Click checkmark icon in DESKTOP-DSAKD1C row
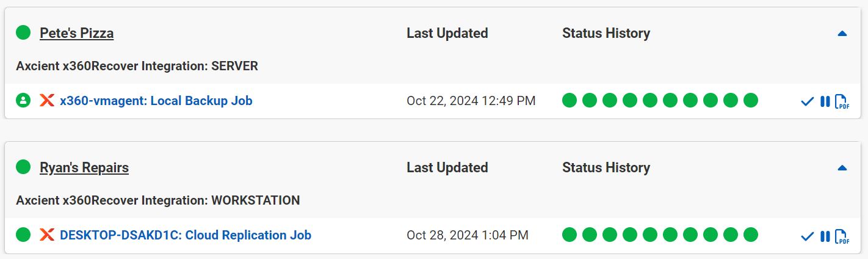The height and width of the screenshot is (259, 868). tap(807, 236)
